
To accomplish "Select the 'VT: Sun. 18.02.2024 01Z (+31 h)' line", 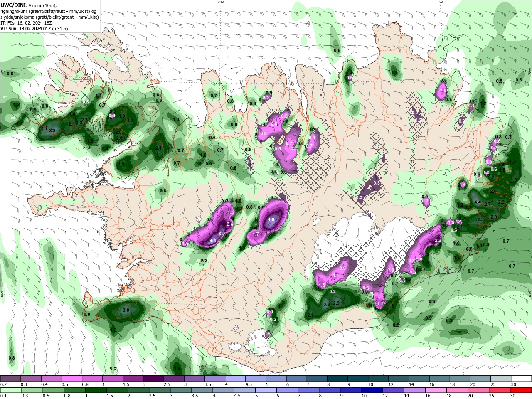I will (x=34, y=29).
